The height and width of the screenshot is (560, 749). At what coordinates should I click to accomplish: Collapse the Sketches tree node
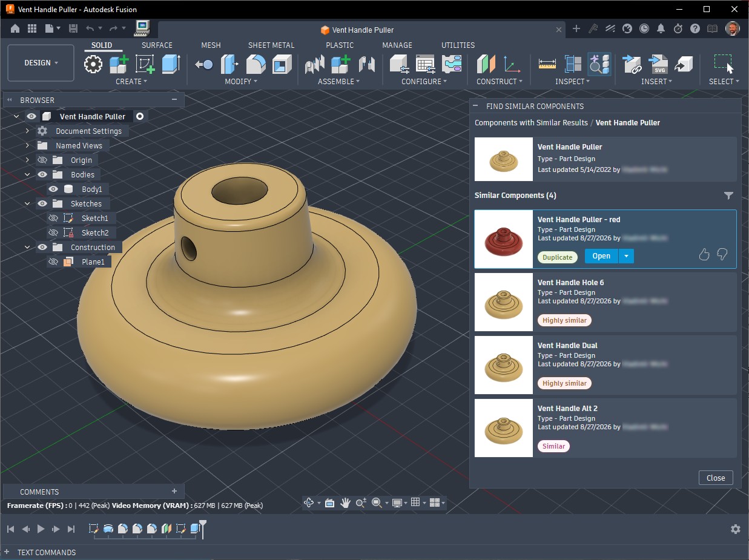(27, 203)
